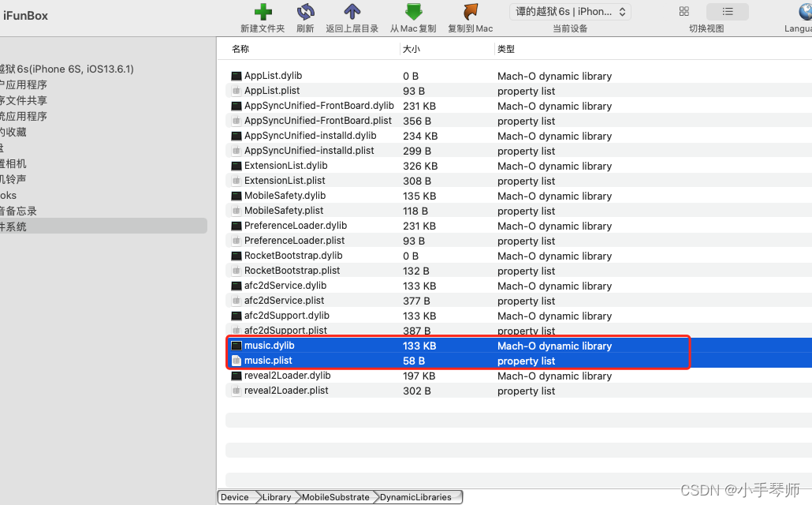Screen dimensions: 812x505
Task: Click the Device breadcrumb segment
Action: (x=235, y=497)
